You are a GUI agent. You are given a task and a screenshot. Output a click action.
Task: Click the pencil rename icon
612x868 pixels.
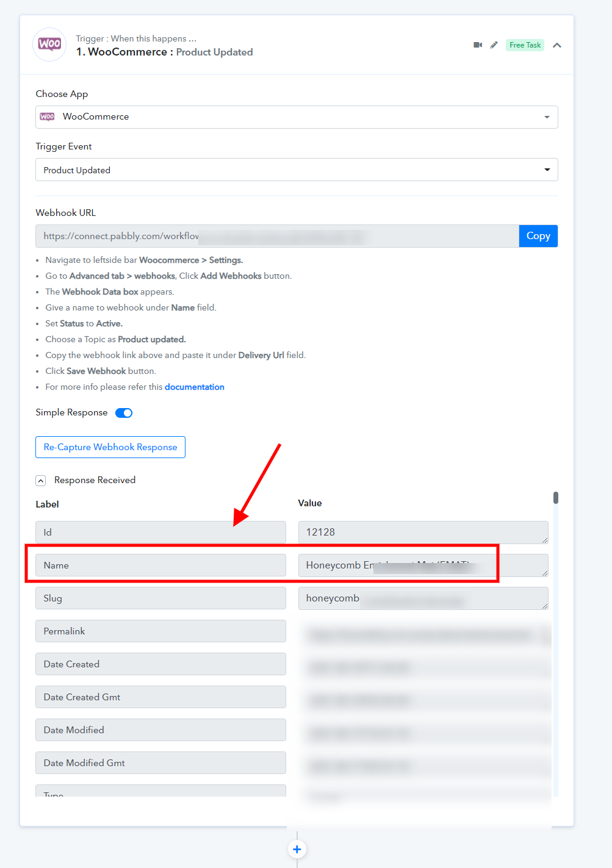[x=494, y=45]
